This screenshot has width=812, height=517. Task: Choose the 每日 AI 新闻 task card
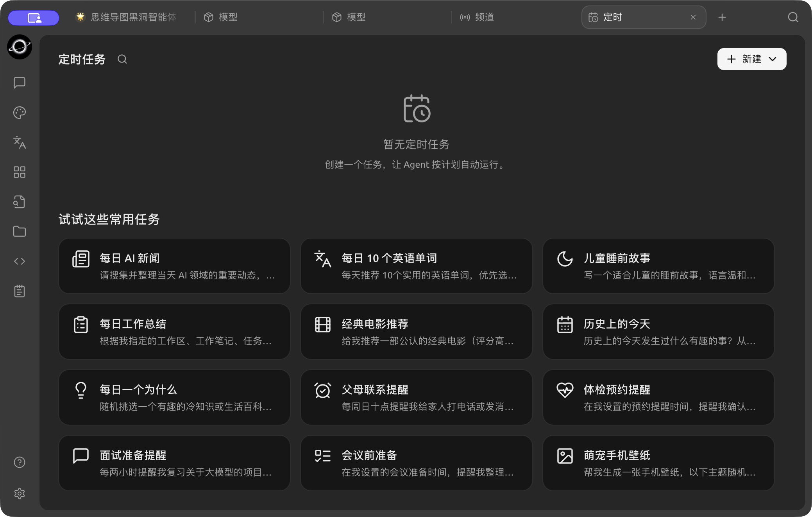coord(174,266)
